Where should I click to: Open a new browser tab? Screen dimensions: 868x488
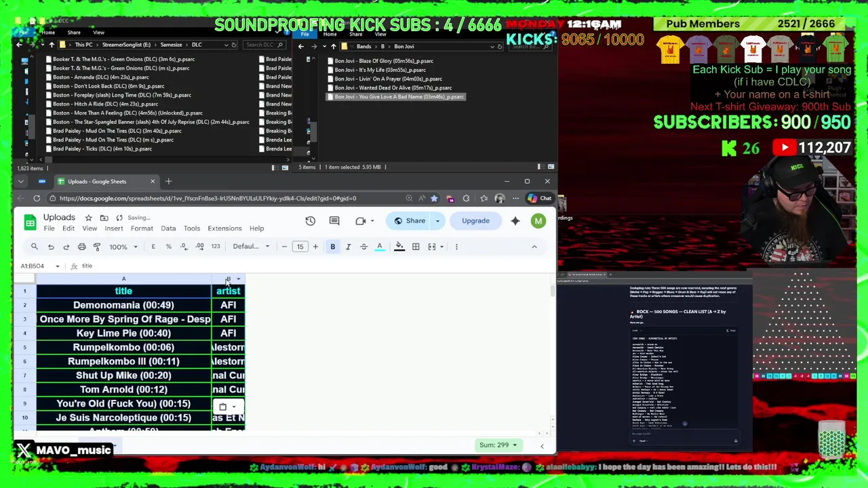pyautogui.click(x=169, y=182)
